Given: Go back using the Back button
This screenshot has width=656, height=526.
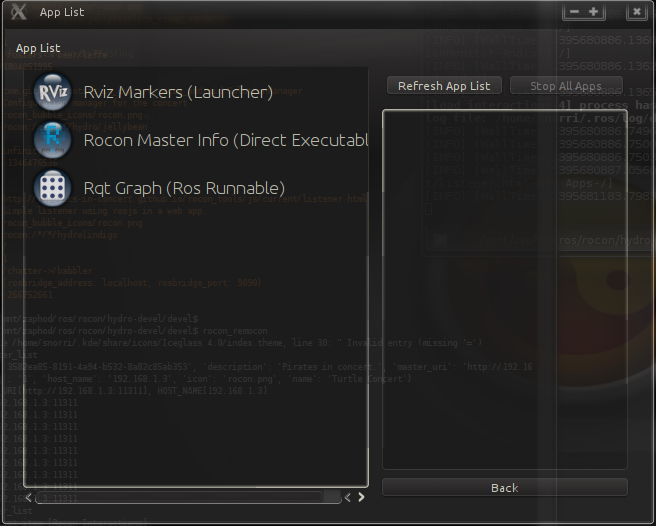Looking at the screenshot, I should (x=504, y=487).
